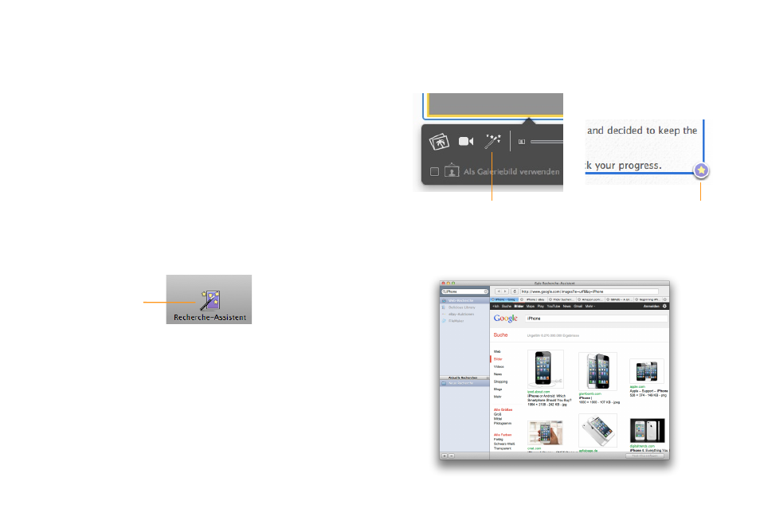The image size is (760, 532).
Task: Choose Web in Google's left filter list
Action: pyautogui.click(x=497, y=352)
